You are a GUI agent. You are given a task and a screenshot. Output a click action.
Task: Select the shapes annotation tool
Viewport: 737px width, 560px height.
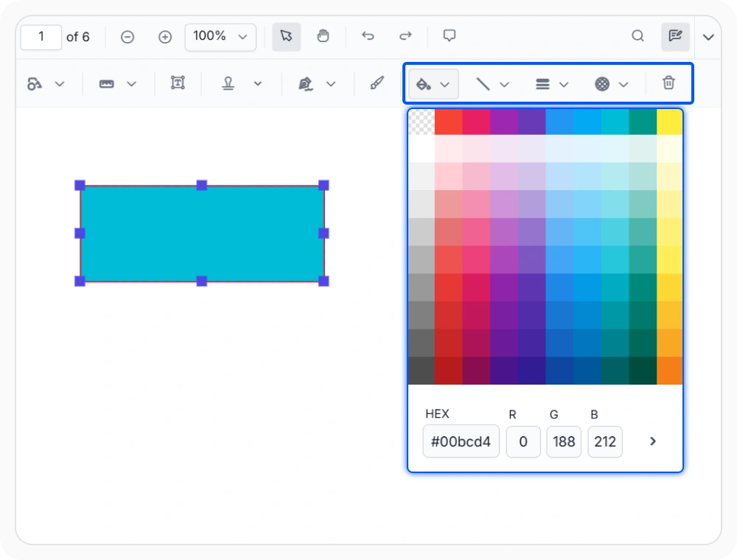point(35,84)
